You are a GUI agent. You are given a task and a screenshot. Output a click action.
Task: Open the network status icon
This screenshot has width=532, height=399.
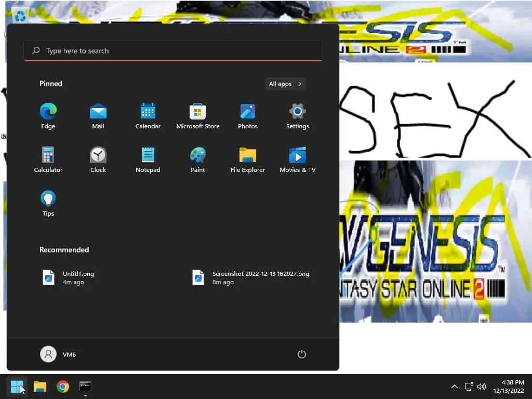[469, 387]
